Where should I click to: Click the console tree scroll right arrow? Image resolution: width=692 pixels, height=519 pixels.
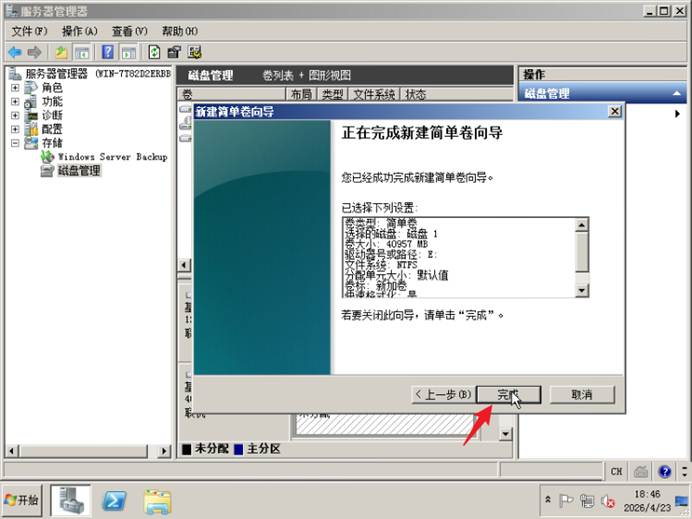164,451
